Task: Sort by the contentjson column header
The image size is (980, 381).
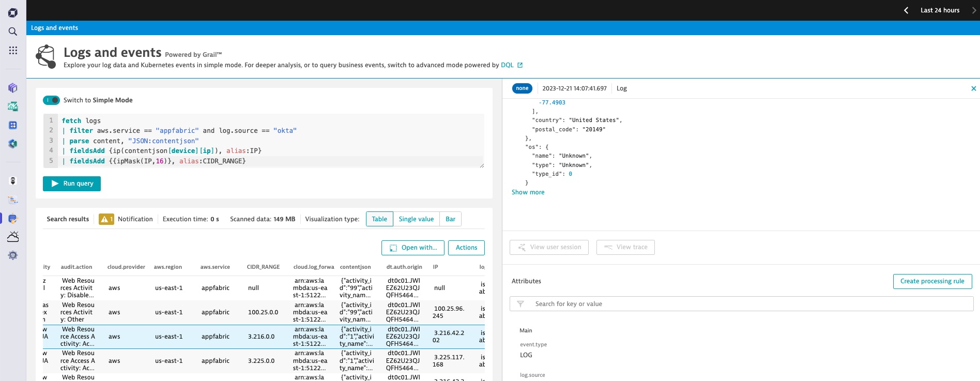Action: click(355, 267)
